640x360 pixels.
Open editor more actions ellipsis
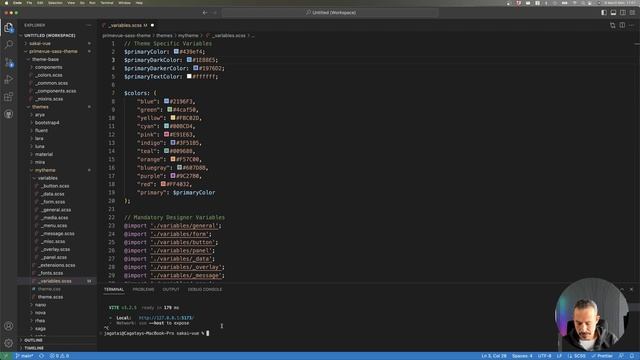tap(631, 25)
